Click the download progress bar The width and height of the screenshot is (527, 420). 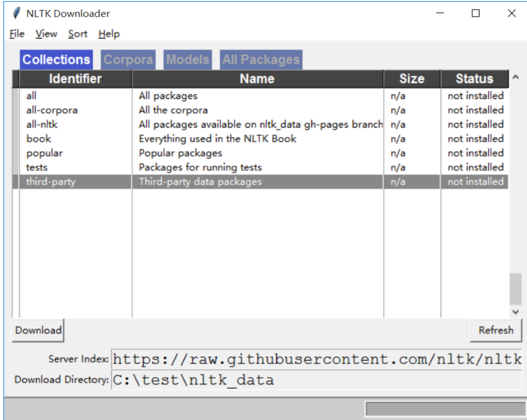[446, 409]
